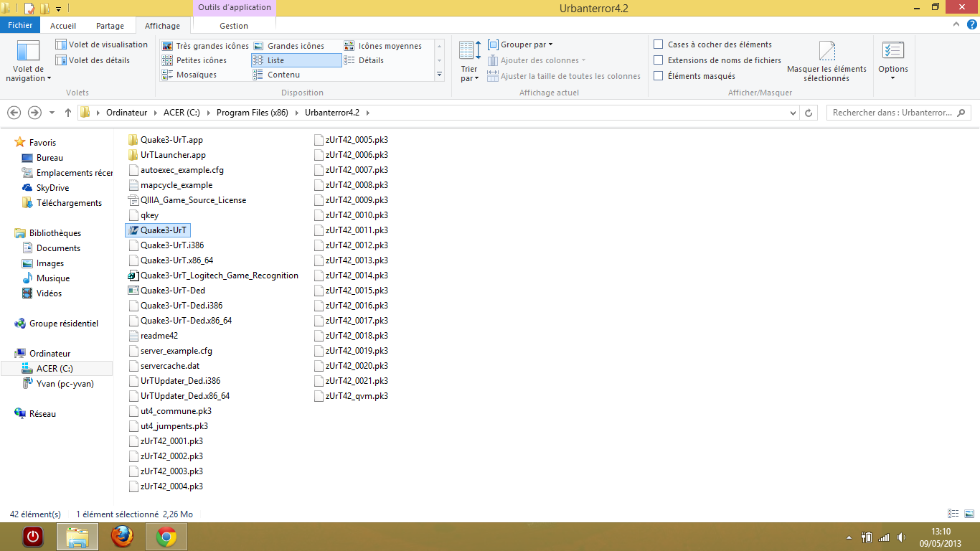Viewport: 980px width, 551px height.
Task: Open Quick Access Toolbar customize dropdown
Action: click(x=59, y=9)
